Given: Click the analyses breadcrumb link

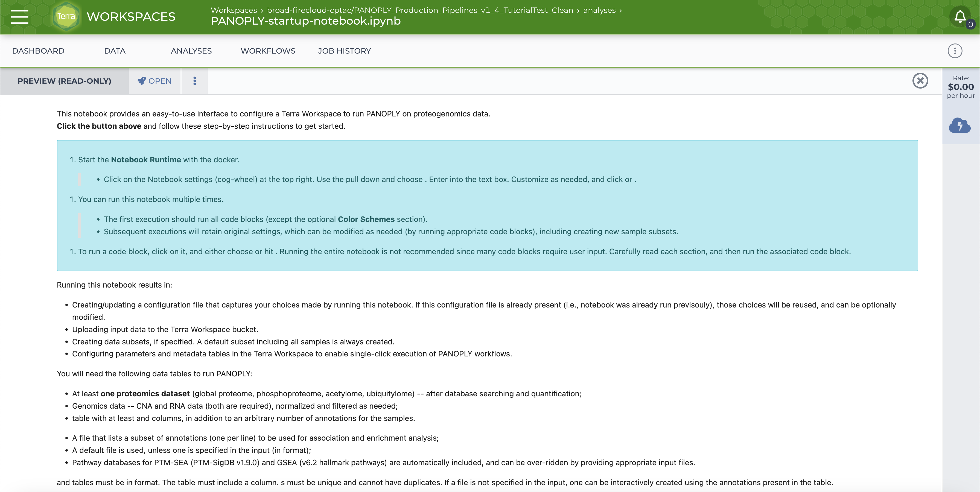Looking at the screenshot, I should point(599,10).
